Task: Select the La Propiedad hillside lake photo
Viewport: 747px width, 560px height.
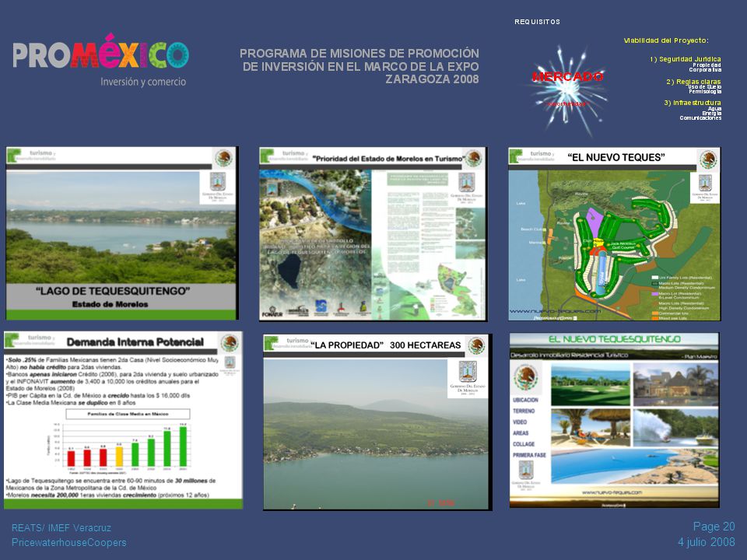Action: coord(376,434)
